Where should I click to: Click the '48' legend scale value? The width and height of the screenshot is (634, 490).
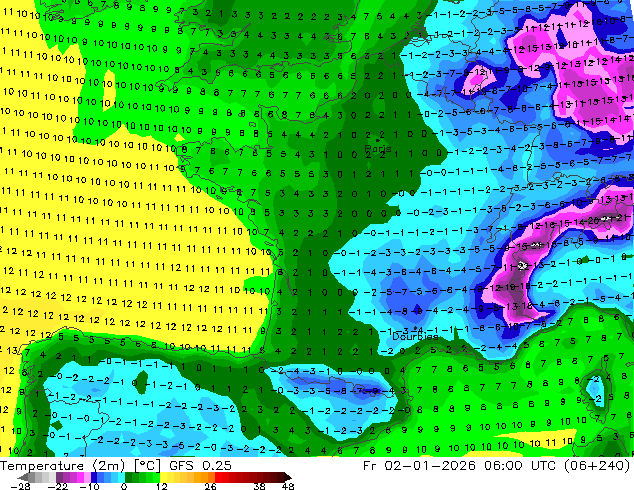click(288, 486)
